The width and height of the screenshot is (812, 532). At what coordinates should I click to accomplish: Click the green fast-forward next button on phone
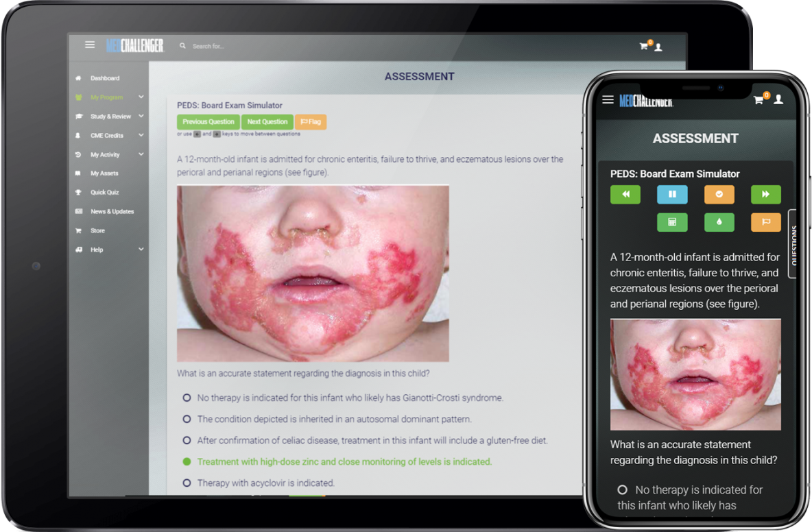coord(766,195)
